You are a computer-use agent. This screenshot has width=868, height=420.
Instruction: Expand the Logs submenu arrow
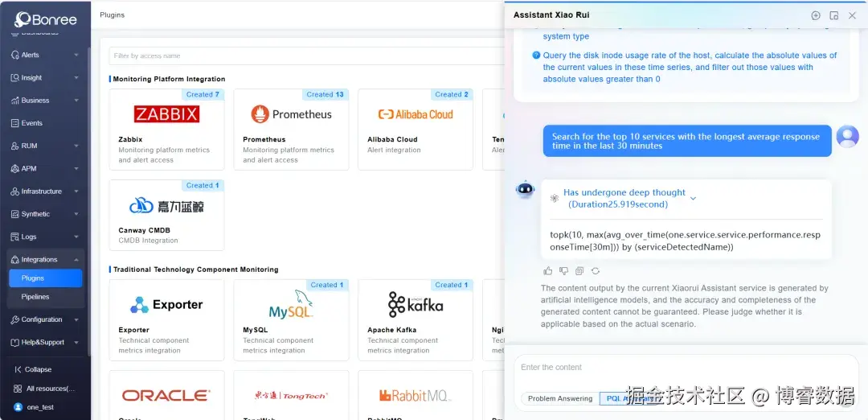76,237
